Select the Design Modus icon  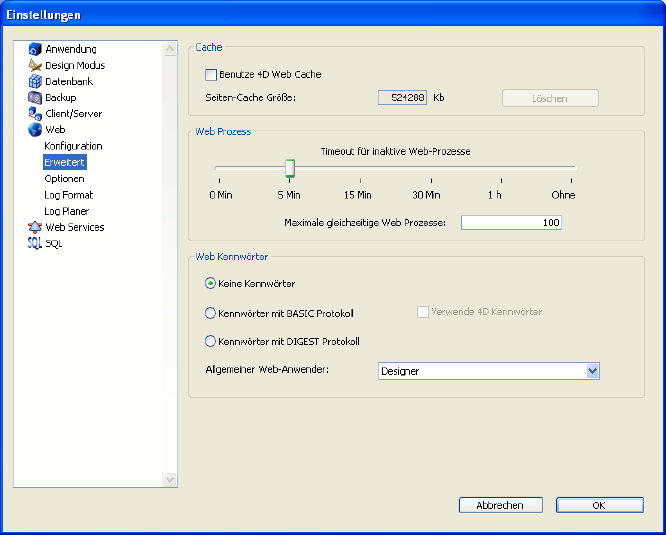point(35,65)
